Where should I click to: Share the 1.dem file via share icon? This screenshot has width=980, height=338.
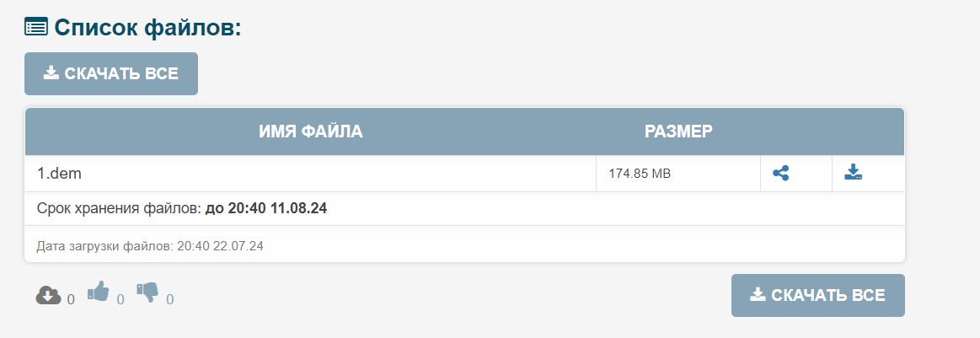781,174
